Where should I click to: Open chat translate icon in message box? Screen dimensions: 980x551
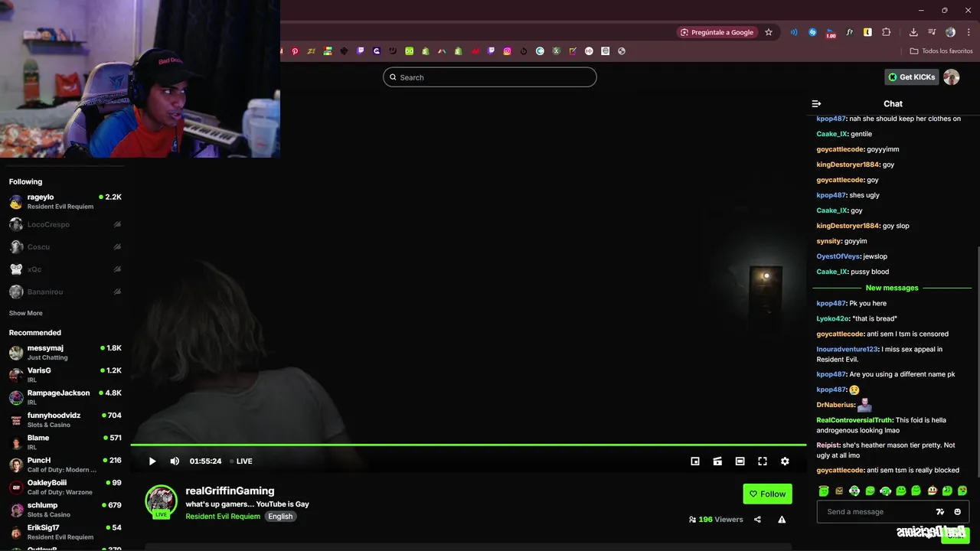(940, 512)
